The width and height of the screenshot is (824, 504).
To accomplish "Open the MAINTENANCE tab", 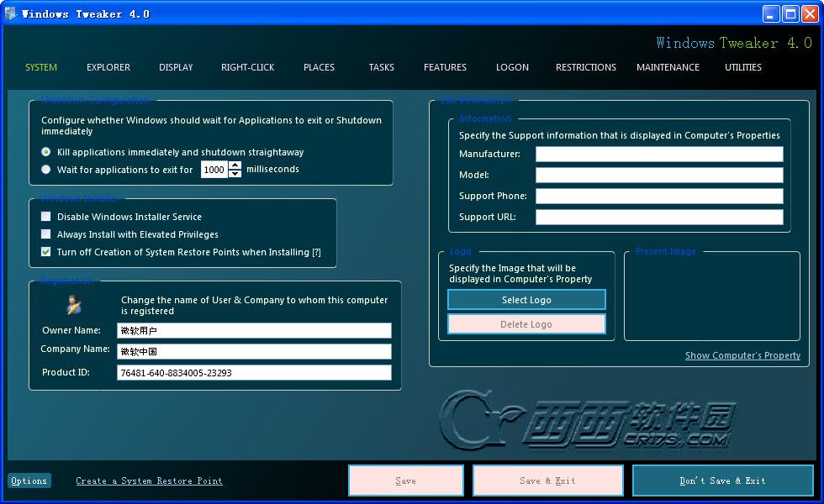I will click(x=668, y=67).
